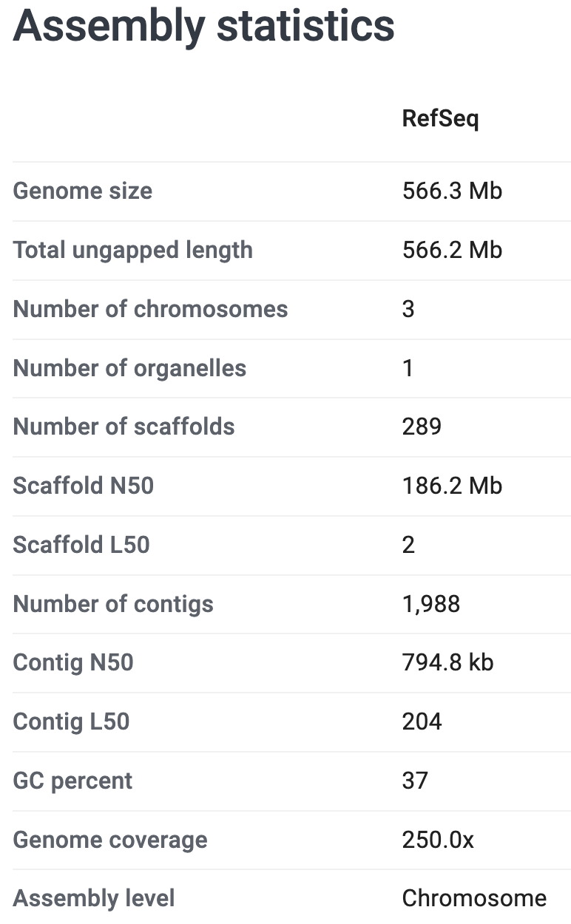Click the RefSeq column header
Screen dimensions: 571x924
coord(440,118)
